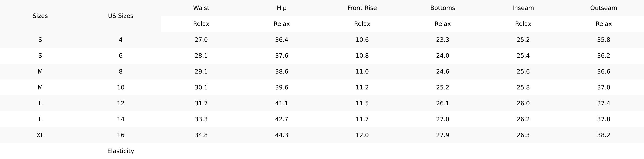
Task: Select the US Sizes header cell
Action: point(120,16)
